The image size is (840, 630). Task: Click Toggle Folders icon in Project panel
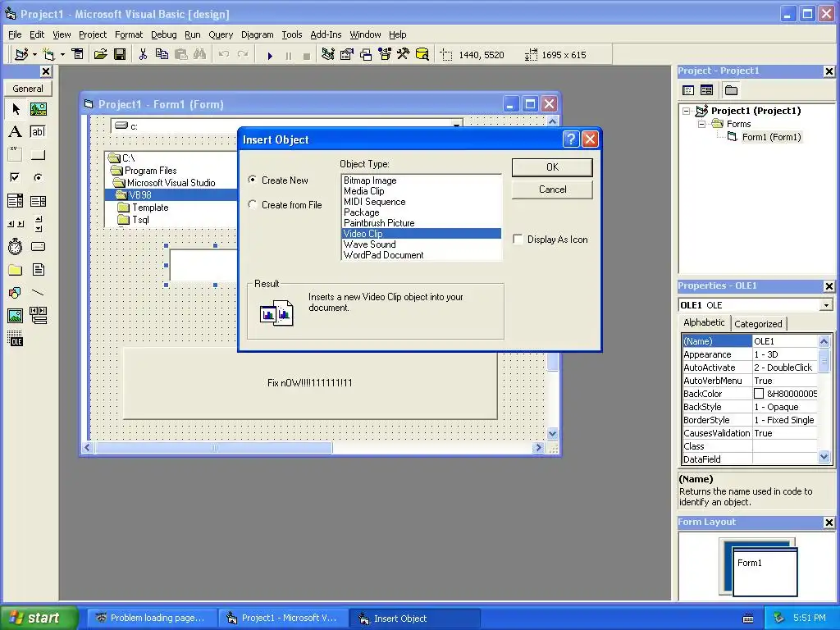click(731, 90)
